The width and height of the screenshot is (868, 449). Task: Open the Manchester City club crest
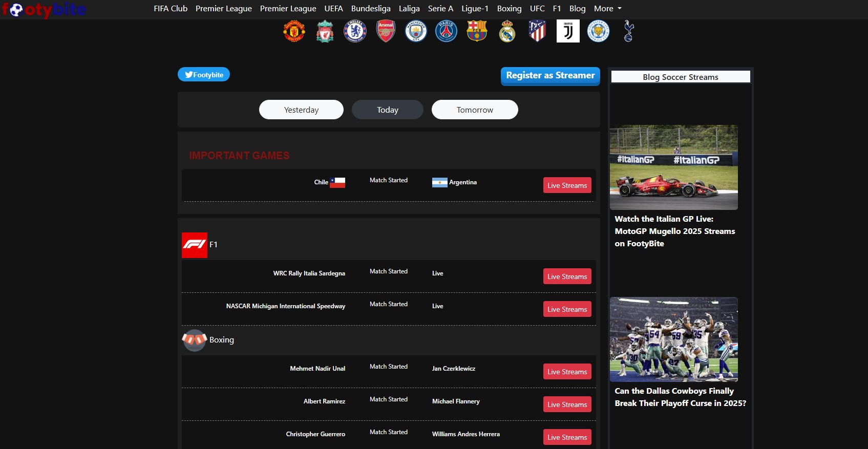[x=416, y=31]
